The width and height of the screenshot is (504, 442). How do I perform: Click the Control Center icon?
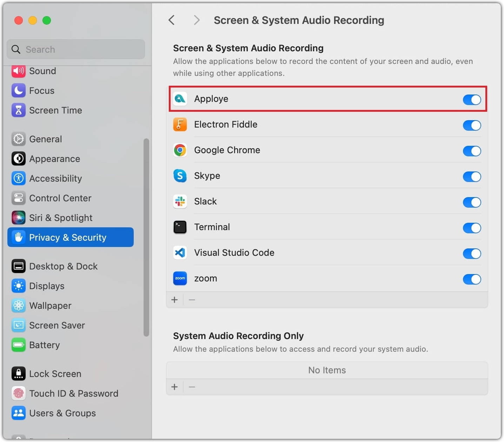click(19, 198)
